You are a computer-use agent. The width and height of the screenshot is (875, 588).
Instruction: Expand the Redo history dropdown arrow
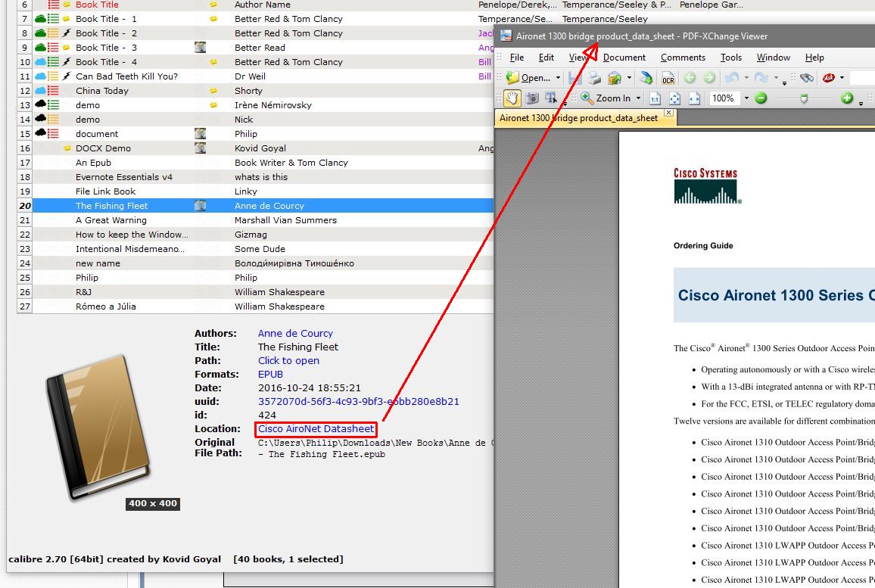click(x=776, y=78)
